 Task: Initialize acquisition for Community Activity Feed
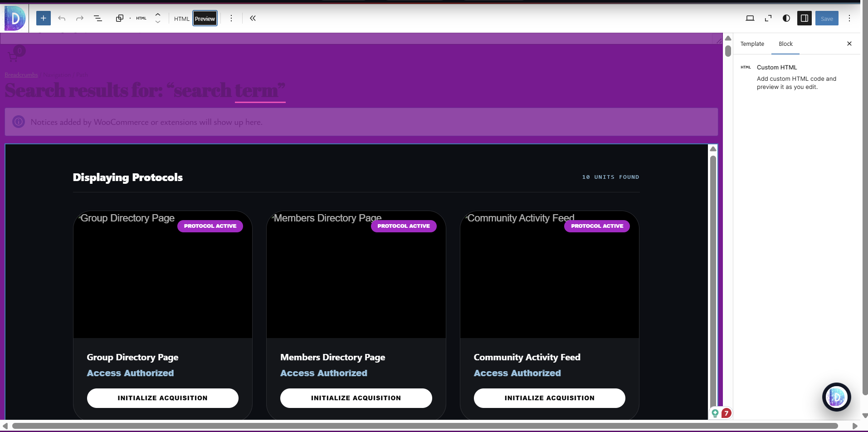550,398
